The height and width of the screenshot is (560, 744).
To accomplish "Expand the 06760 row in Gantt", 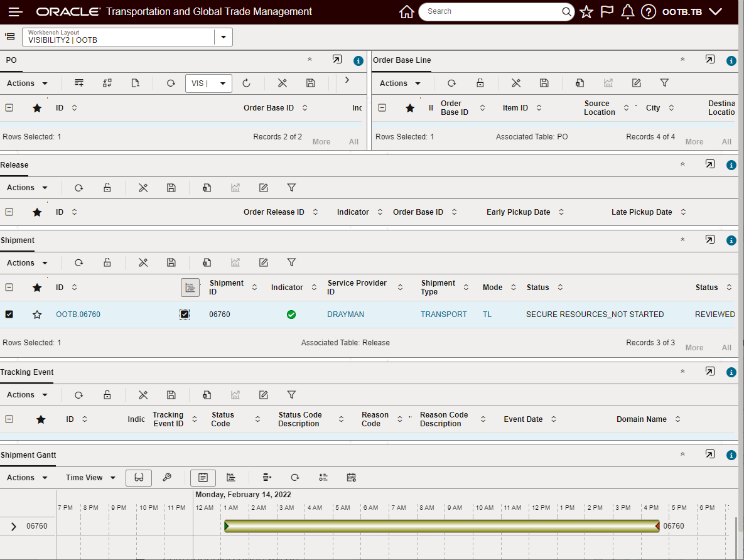I will 14,527.
